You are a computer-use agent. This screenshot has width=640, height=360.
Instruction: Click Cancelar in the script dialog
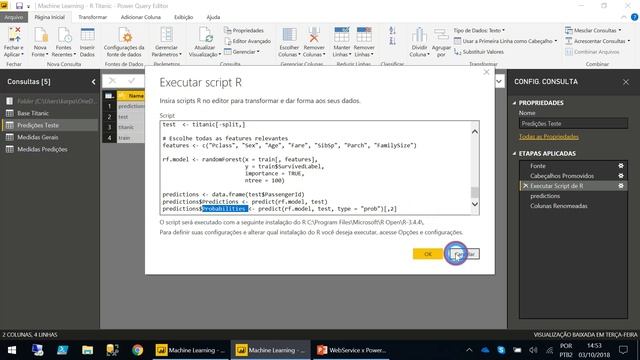(464, 254)
